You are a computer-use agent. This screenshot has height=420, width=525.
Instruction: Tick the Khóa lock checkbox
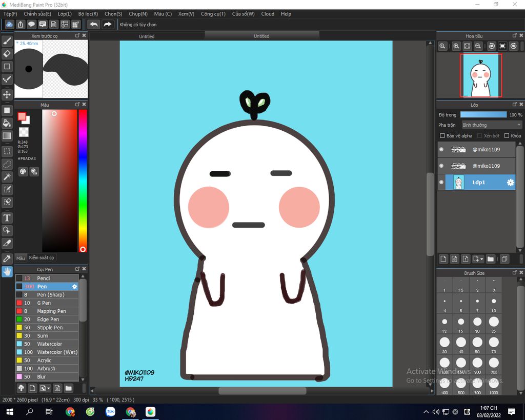507,136
